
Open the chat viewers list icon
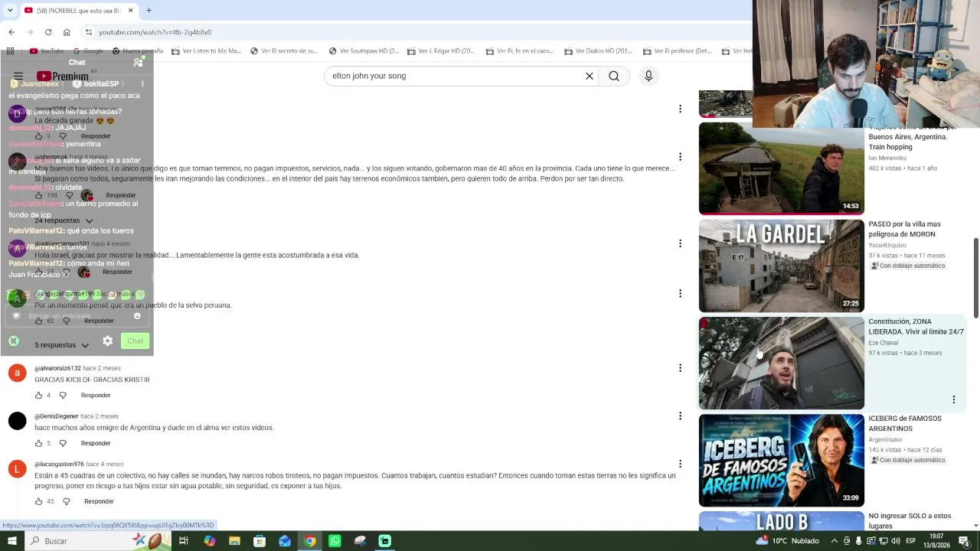[138, 63]
